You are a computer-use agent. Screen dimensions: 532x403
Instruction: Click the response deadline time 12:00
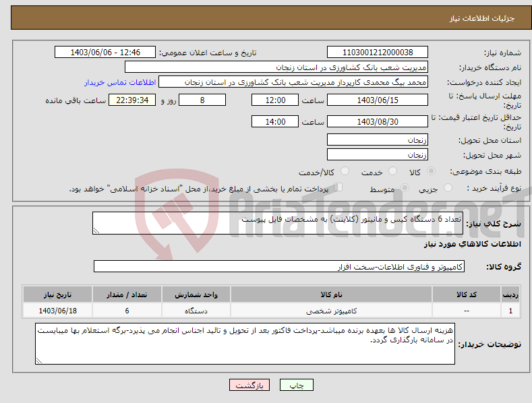(275, 100)
